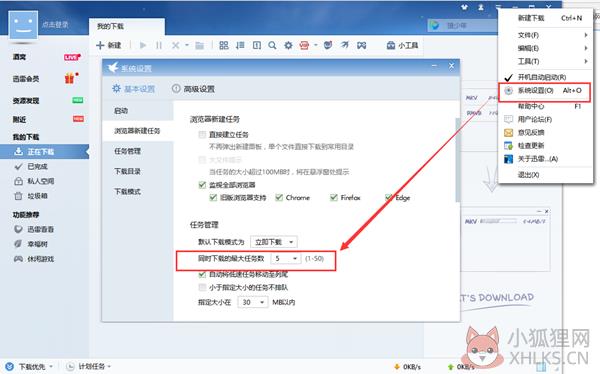
Task: Enable 小于指定大小的任务不排队 checkbox
Action: click(x=202, y=287)
